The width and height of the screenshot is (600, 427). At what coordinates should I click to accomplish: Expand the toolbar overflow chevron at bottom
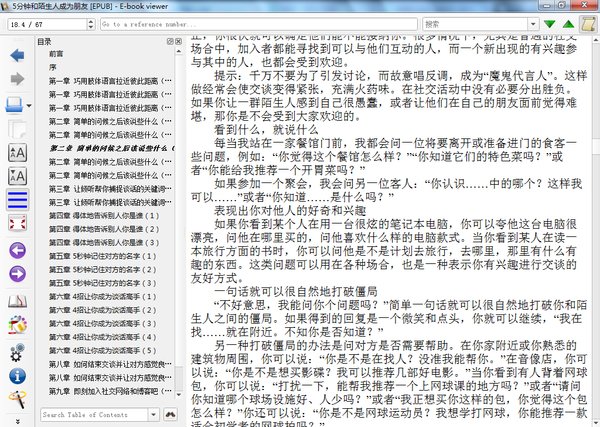[x=17, y=421]
